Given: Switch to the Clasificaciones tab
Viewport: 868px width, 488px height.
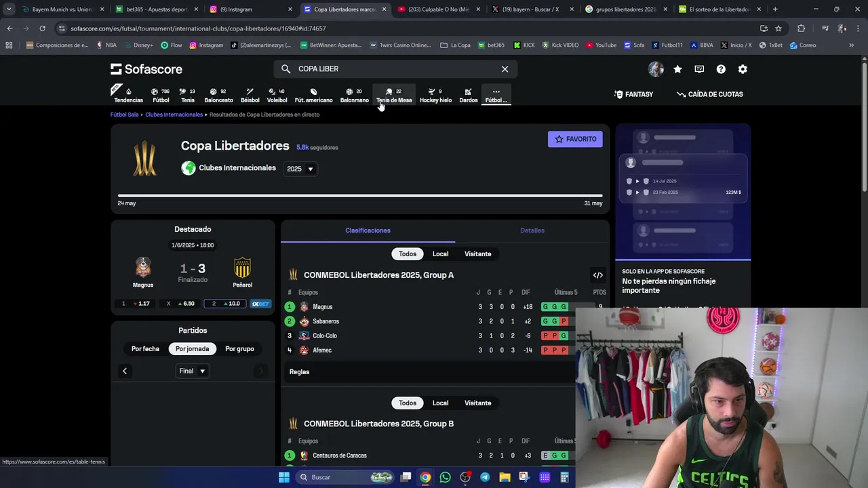Looking at the screenshot, I should (x=368, y=230).
